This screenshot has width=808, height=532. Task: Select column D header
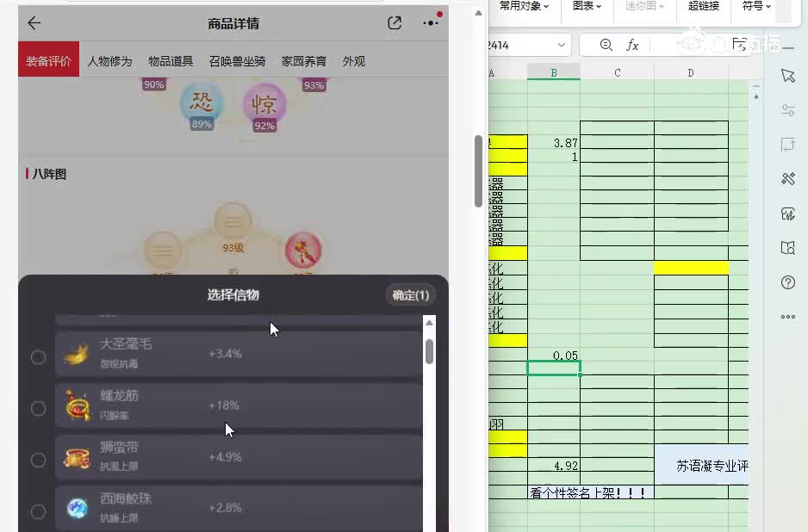[x=691, y=72]
